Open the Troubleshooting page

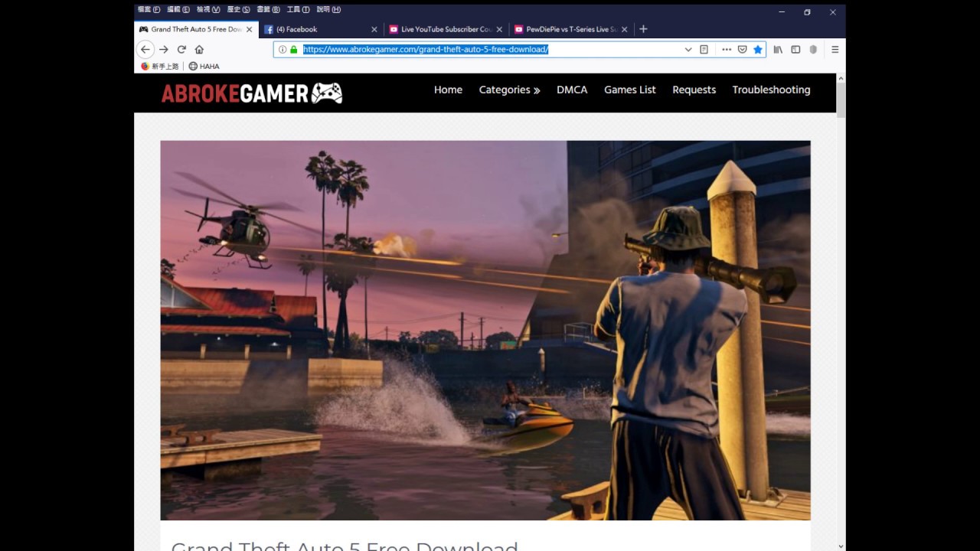(771, 90)
